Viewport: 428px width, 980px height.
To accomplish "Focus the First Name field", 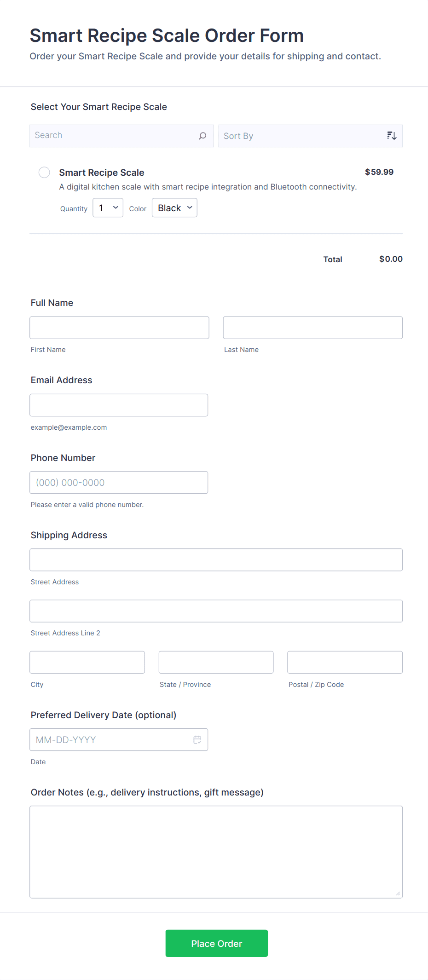I will 119,328.
